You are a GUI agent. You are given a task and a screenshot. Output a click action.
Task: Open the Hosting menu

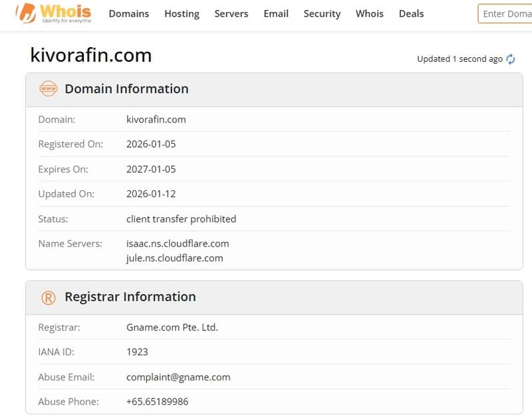(182, 13)
